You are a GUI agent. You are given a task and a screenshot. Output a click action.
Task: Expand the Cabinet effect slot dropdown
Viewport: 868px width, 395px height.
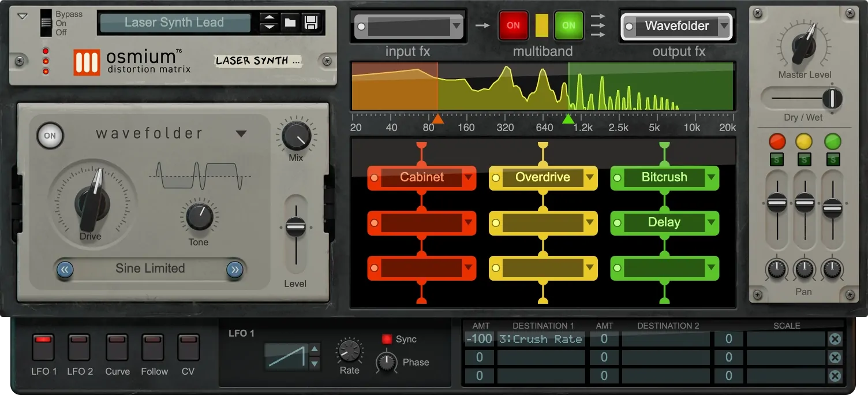pyautogui.click(x=468, y=178)
